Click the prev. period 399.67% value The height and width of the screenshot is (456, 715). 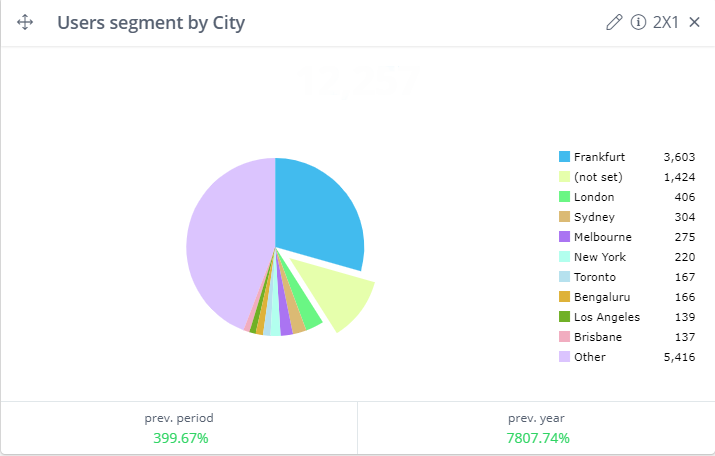[181, 438]
